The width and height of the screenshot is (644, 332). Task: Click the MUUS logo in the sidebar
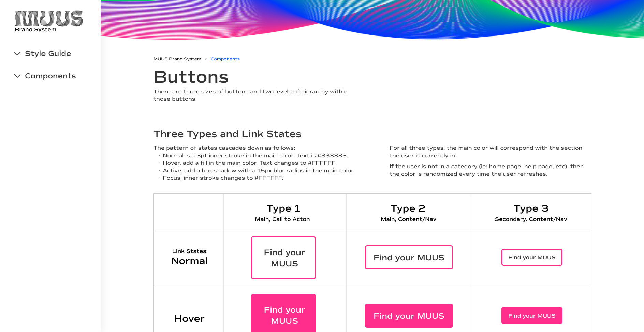pyautogui.click(x=49, y=18)
